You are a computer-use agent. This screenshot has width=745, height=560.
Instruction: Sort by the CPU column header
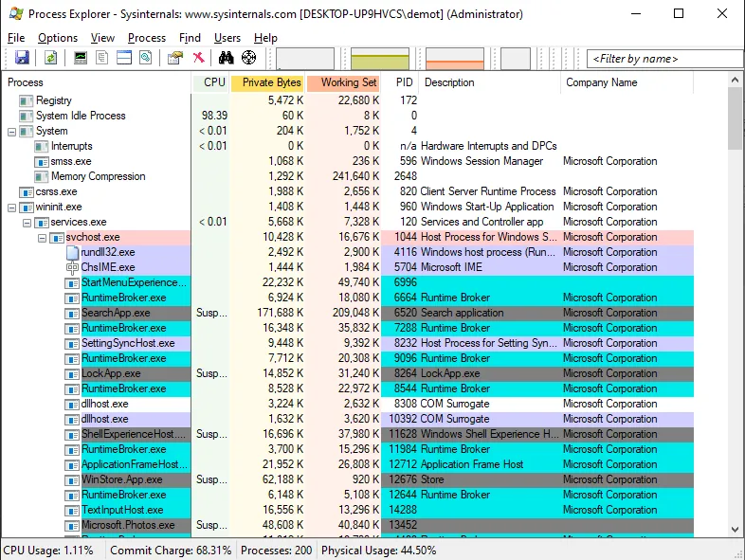[211, 82]
